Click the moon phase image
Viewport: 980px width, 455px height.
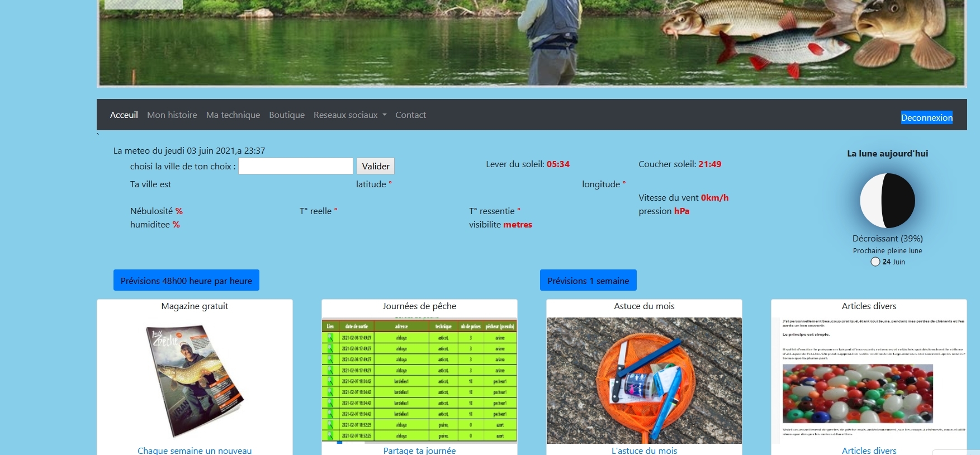887,201
